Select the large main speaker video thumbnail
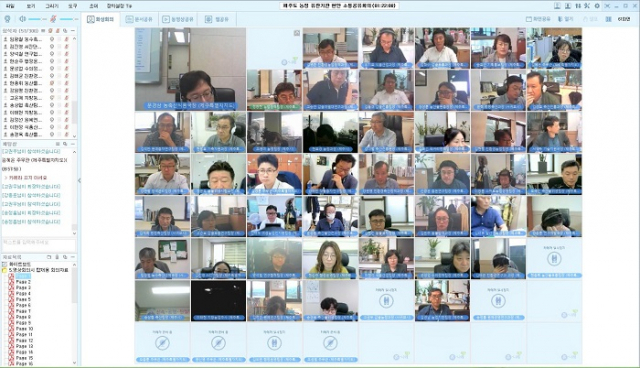This screenshot has height=368, width=640. click(191, 69)
